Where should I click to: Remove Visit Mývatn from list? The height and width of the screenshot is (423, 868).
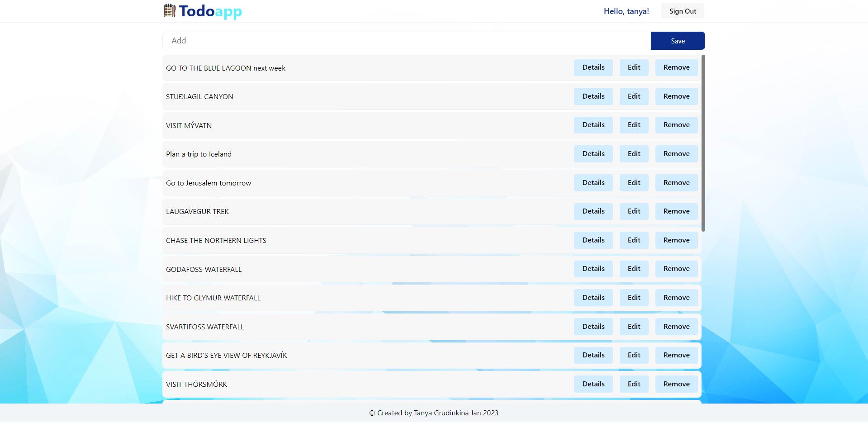(x=676, y=125)
